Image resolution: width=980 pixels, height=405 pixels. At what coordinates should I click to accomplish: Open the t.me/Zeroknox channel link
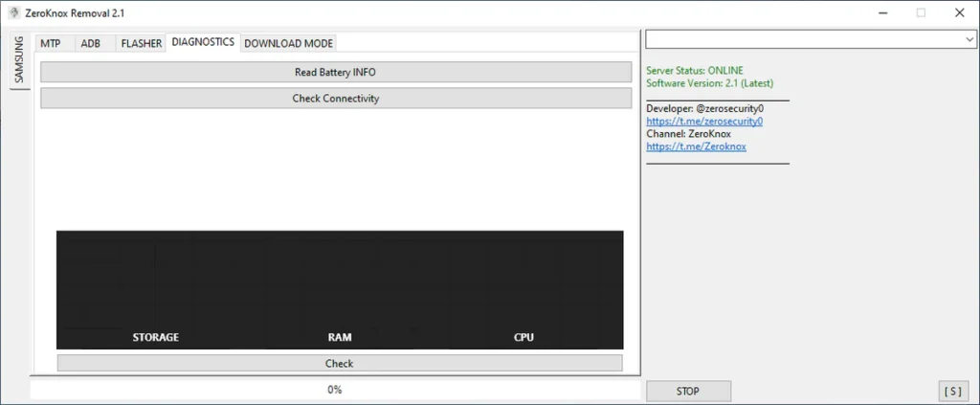(696, 146)
